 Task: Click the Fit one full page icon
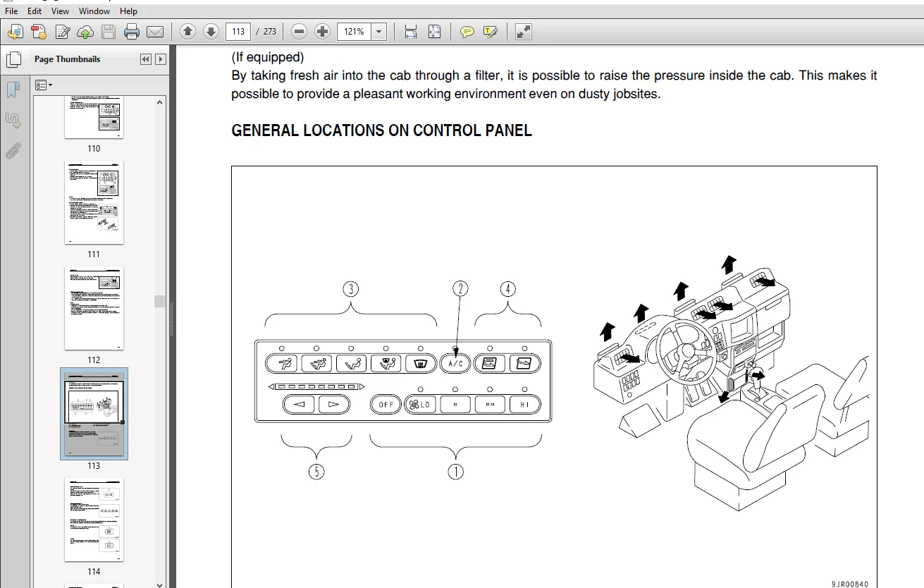click(434, 32)
